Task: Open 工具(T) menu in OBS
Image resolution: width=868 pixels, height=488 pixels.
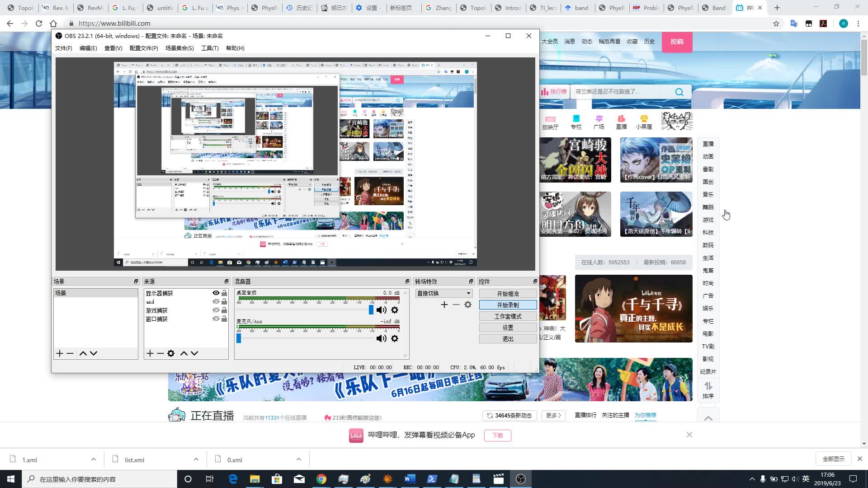Action: point(210,48)
